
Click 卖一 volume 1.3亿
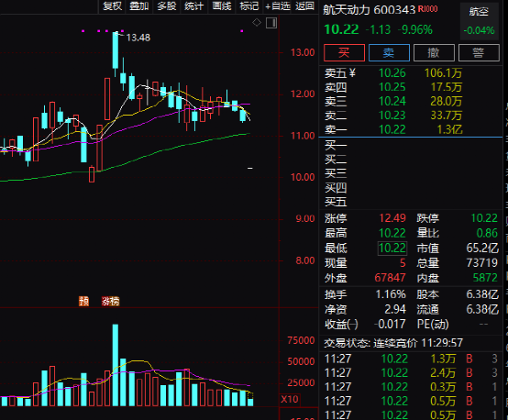point(449,129)
